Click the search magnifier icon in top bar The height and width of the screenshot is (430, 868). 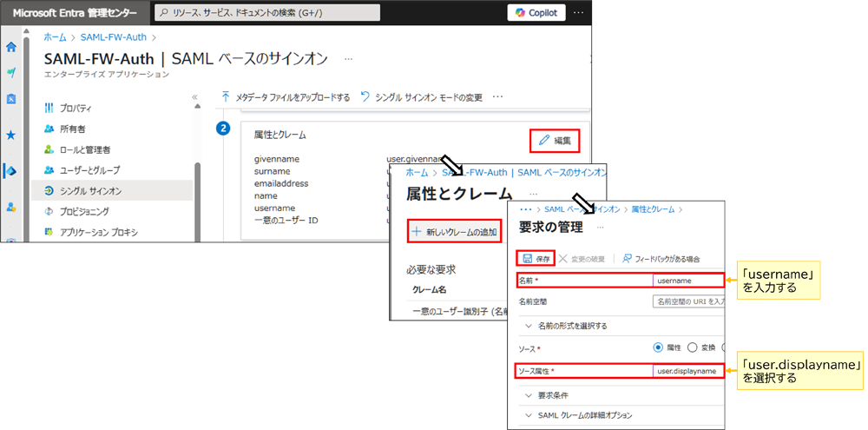[x=164, y=12]
